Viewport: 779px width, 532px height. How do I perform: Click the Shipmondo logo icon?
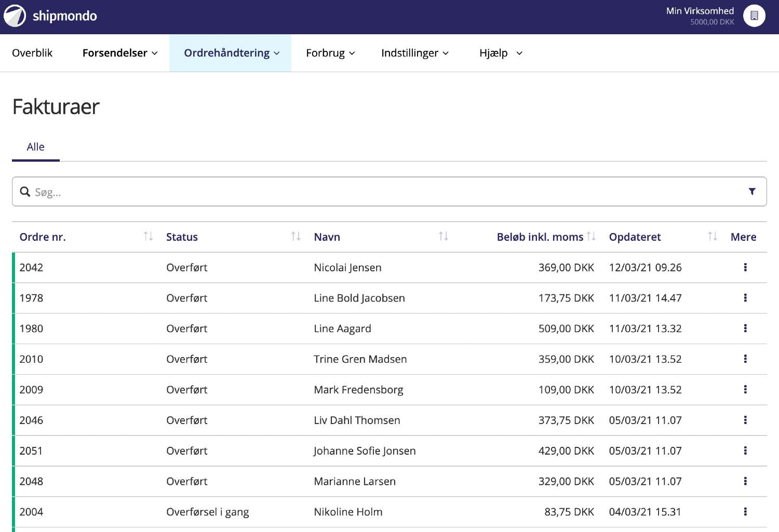click(x=15, y=16)
